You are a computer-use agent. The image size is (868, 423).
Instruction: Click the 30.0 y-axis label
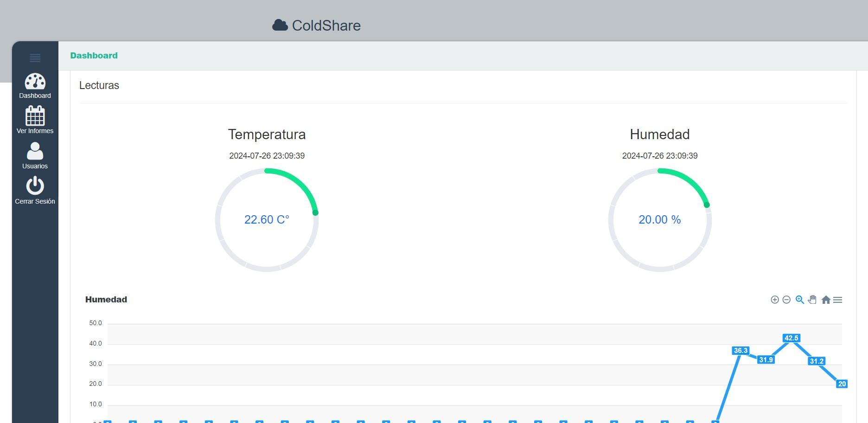pyautogui.click(x=96, y=364)
